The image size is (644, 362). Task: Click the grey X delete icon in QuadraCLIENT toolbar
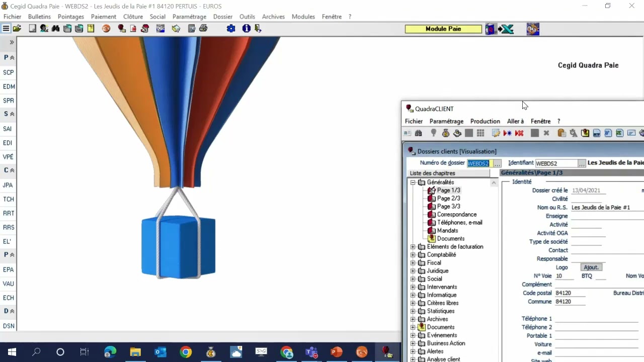[x=546, y=133]
